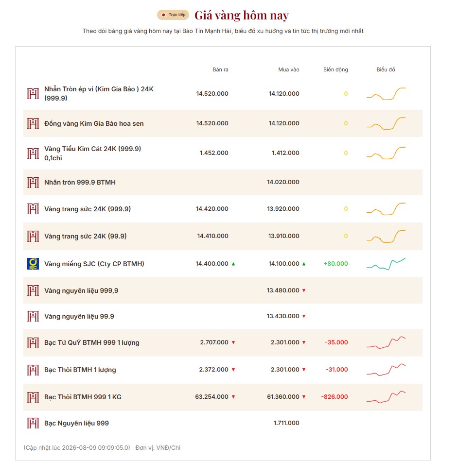Image resolution: width=458 pixels, height=476 pixels.
Task: Click the +80.000 change value
Action: point(336,264)
